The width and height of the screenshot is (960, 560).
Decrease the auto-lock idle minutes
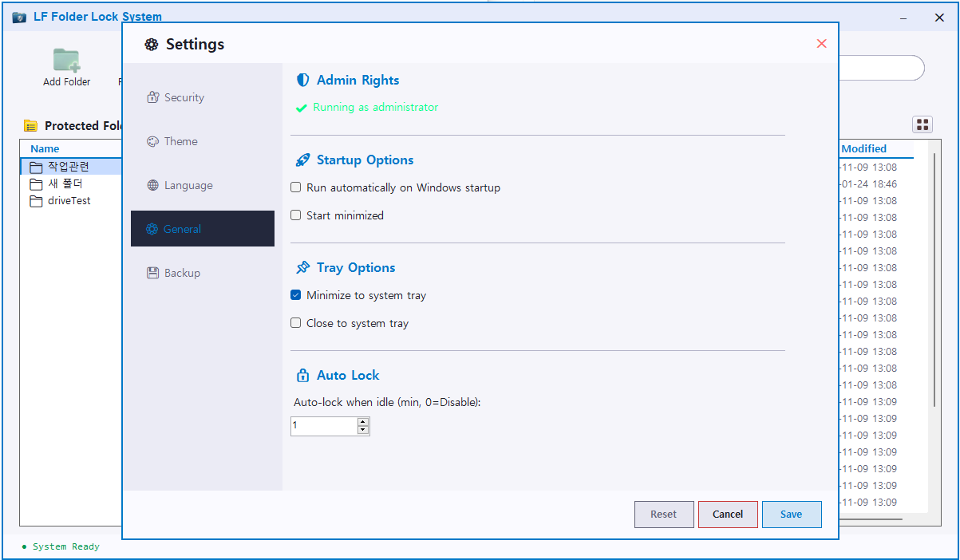click(363, 430)
